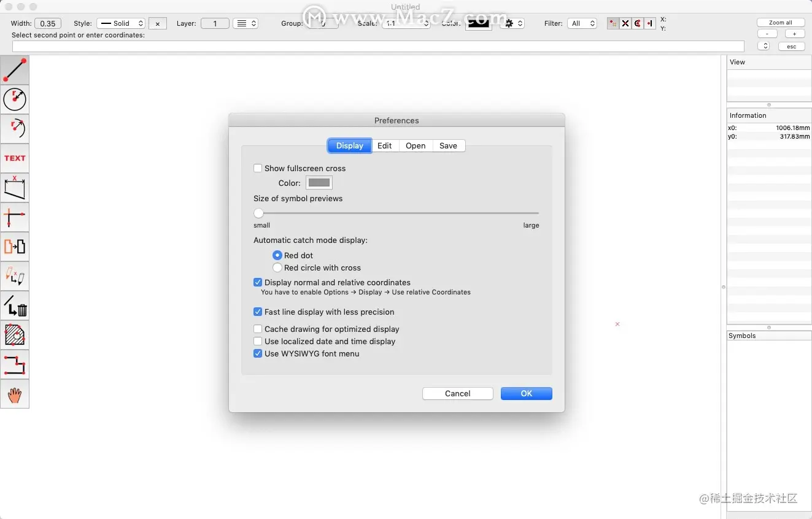Switch to the Open tab

(x=416, y=145)
